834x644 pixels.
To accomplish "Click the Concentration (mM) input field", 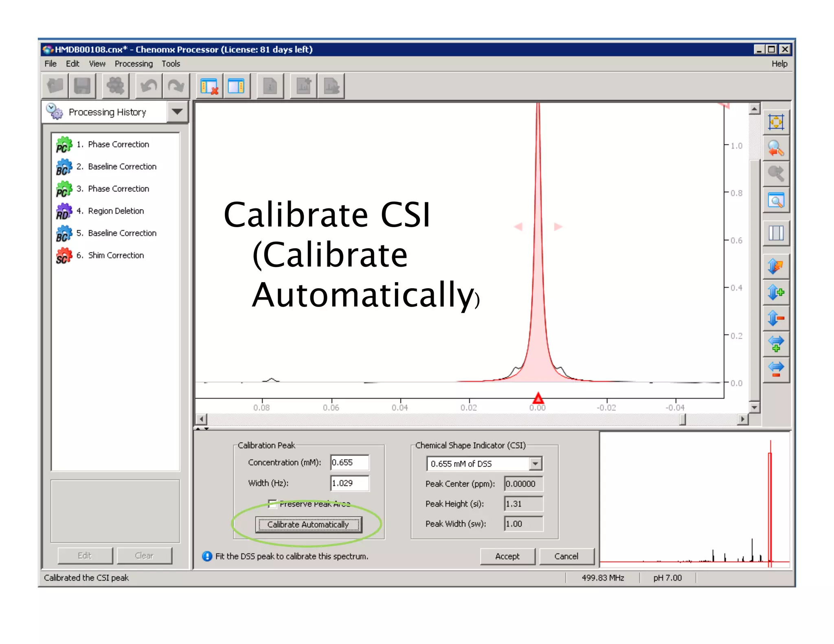I will (349, 462).
